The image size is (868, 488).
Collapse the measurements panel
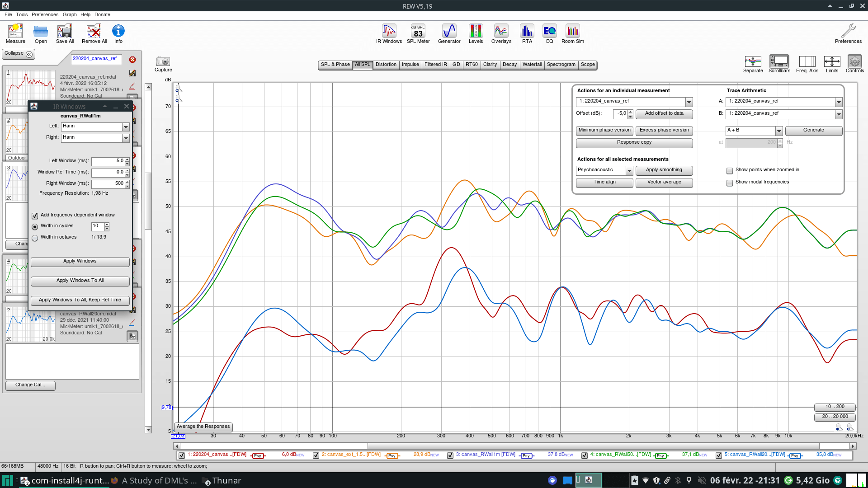[19, 54]
